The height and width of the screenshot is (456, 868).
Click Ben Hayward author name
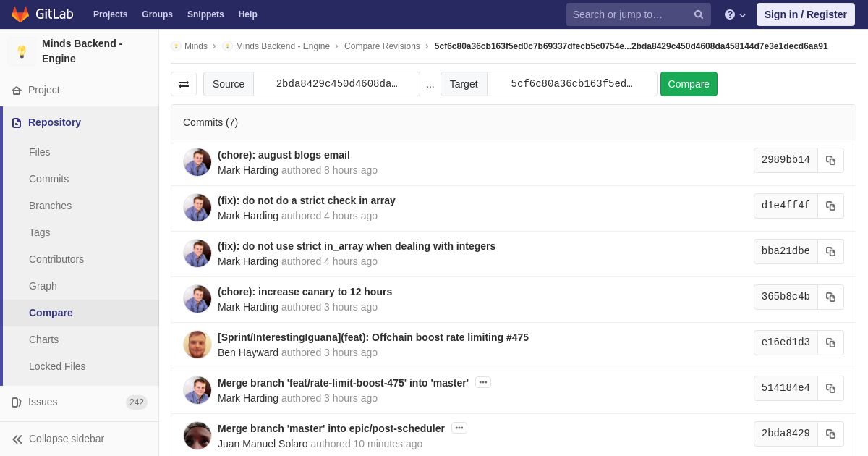pyautogui.click(x=248, y=352)
